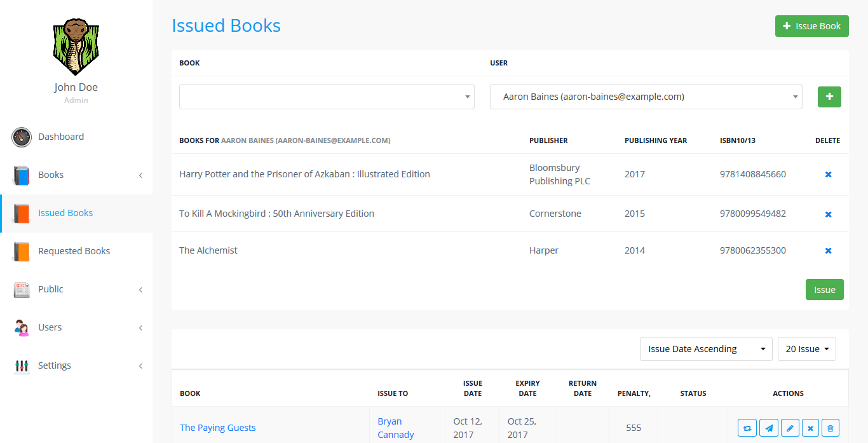Viewport: 868px width, 443px height.
Task: Open the 20 Issue page size dropdown
Action: pyautogui.click(x=806, y=349)
